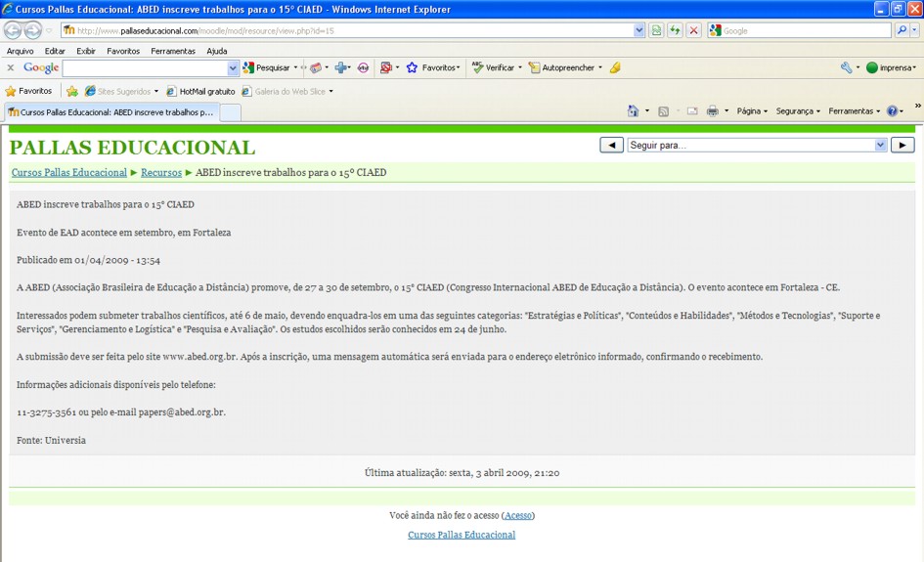The width and height of the screenshot is (924, 562).
Task: Open the Verificar dropdown arrow
Action: click(520, 67)
